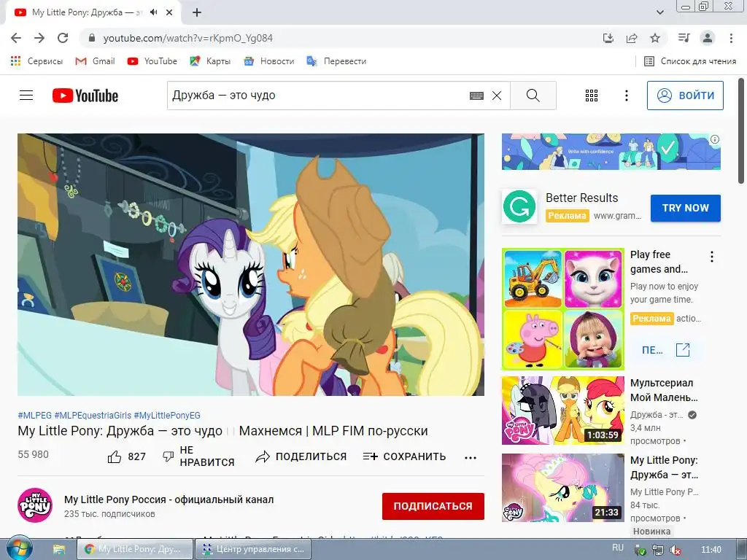
Task: Switch to Центр управления taskbar window
Action: (x=253, y=549)
